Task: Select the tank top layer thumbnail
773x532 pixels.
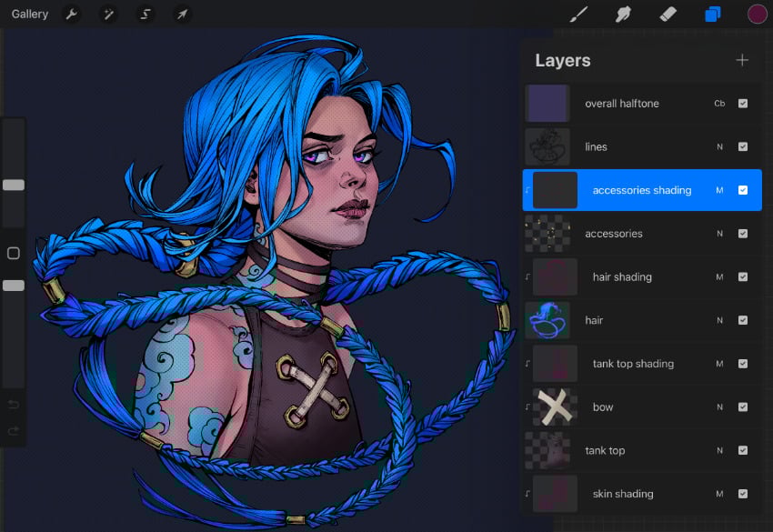Action: coord(547,451)
